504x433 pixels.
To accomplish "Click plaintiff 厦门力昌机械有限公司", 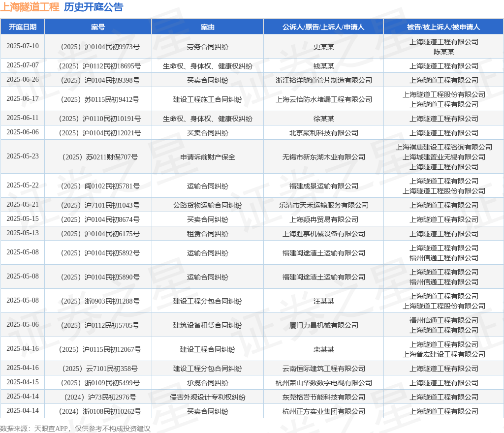I will point(324,325).
